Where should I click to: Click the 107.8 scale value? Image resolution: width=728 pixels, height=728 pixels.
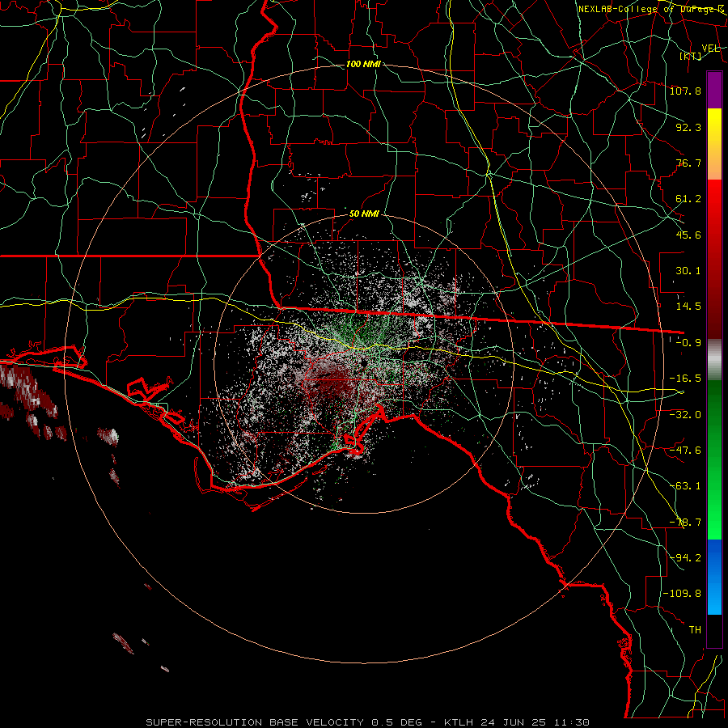pyautogui.click(x=685, y=91)
